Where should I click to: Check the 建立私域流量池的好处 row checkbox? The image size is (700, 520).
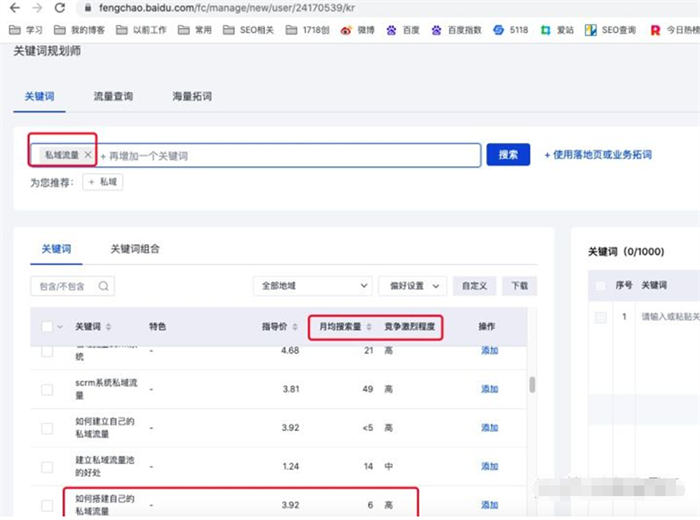point(47,466)
